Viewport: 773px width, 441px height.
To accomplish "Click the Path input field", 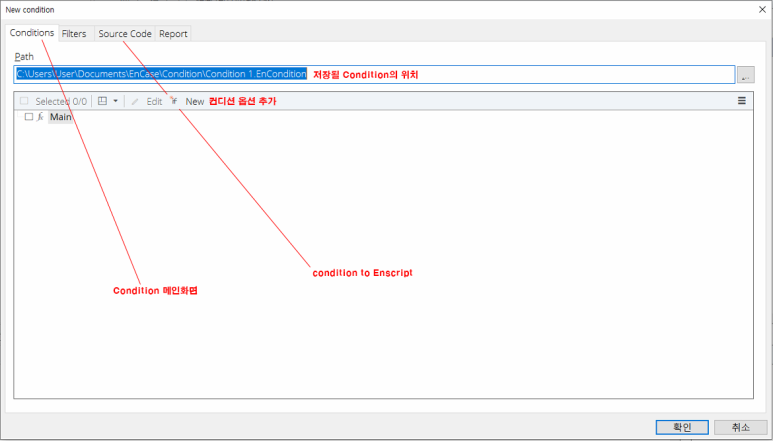I will 374,74.
